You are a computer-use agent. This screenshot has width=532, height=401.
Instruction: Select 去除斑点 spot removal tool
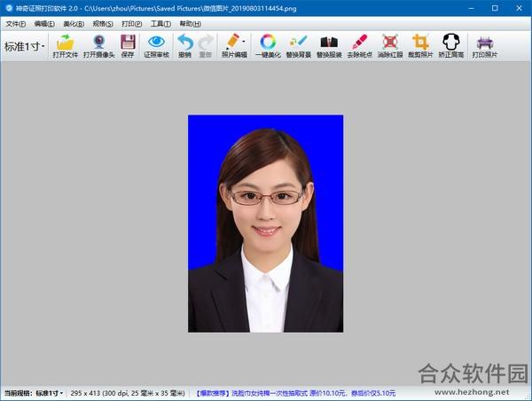pos(360,46)
